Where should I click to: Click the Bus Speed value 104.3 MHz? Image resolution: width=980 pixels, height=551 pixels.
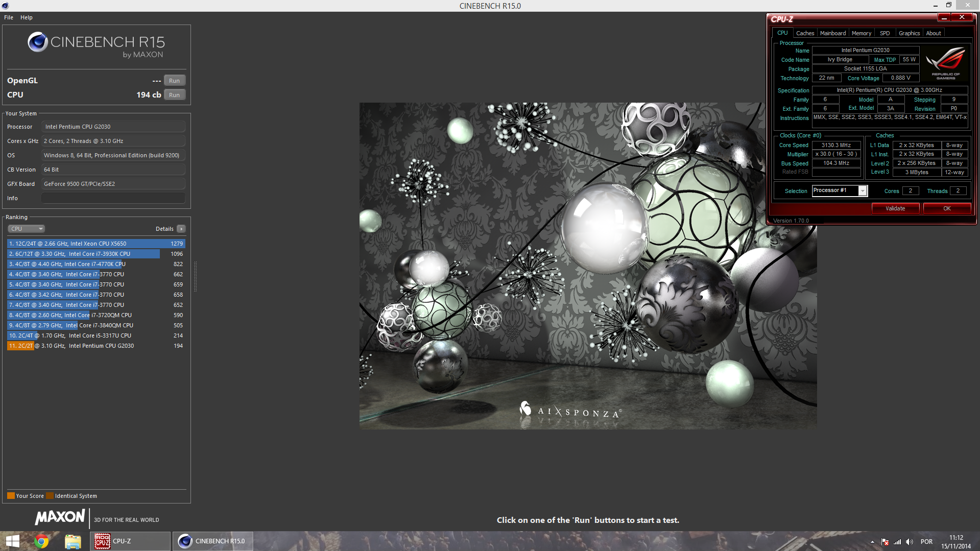836,163
